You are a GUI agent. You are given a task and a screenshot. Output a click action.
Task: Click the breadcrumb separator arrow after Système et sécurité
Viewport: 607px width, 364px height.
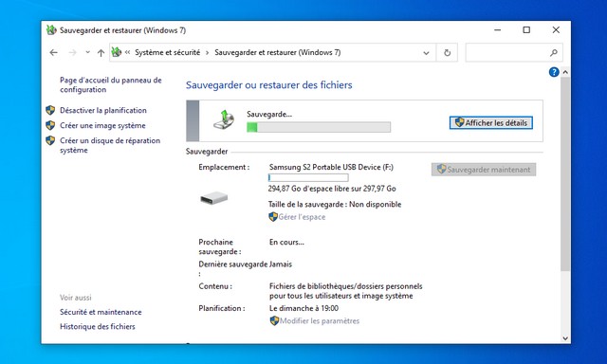coord(207,52)
